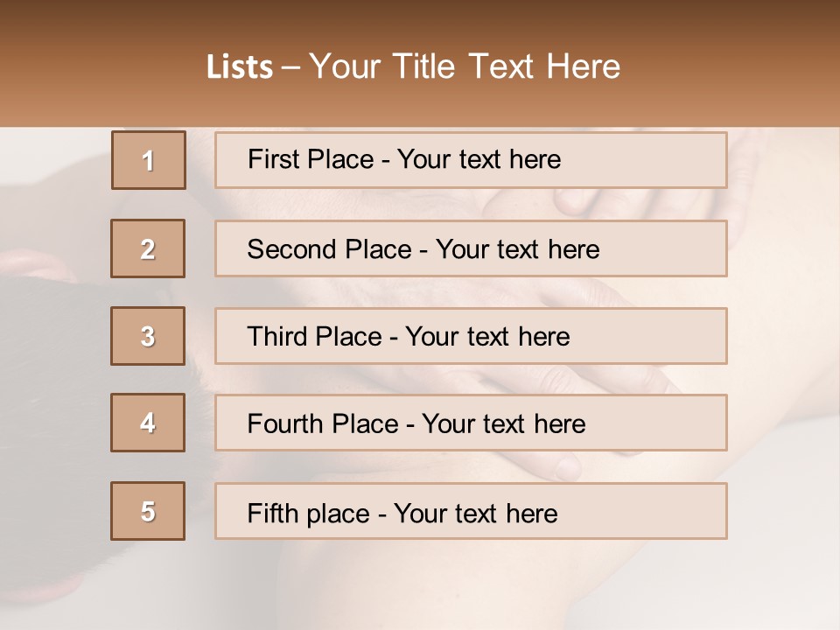This screenshot has width=840, height=630.
Task: Click the dark hair in background photo
Action: tap(52, 350)
